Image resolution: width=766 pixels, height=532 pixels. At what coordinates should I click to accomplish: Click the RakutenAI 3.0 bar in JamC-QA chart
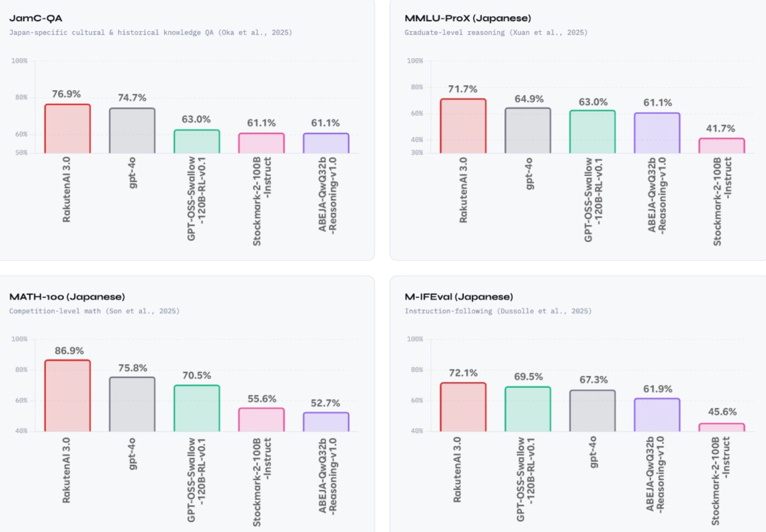coord(67,129)
